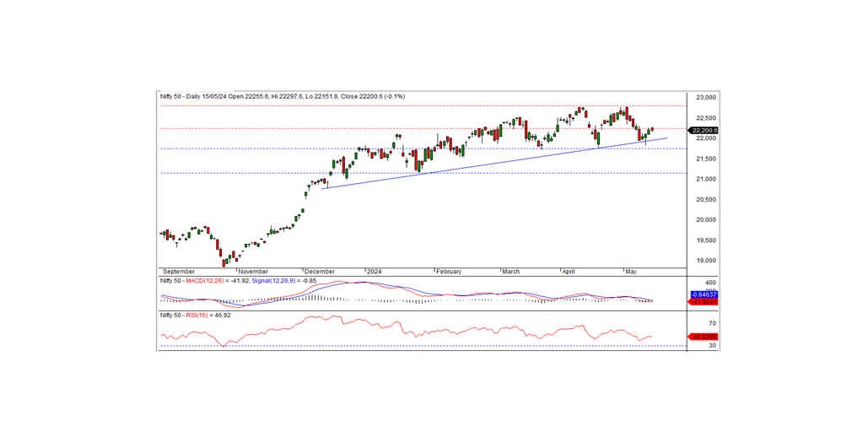The height and width of the screenshot is (448, 868).
Task: Select the 20,500 price axis label
Action: [707, 199]
